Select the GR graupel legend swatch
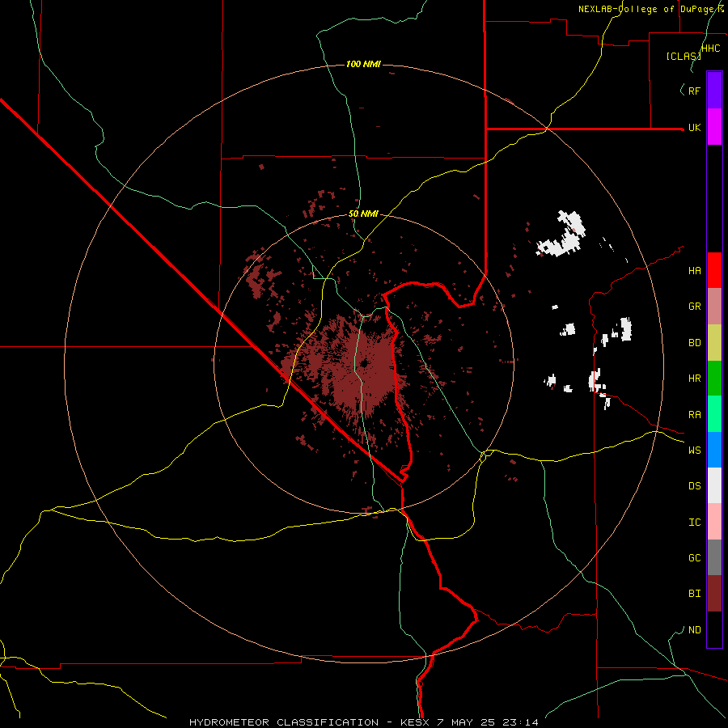Viewport: 728px width, 728px height. [x=714, y=307]
